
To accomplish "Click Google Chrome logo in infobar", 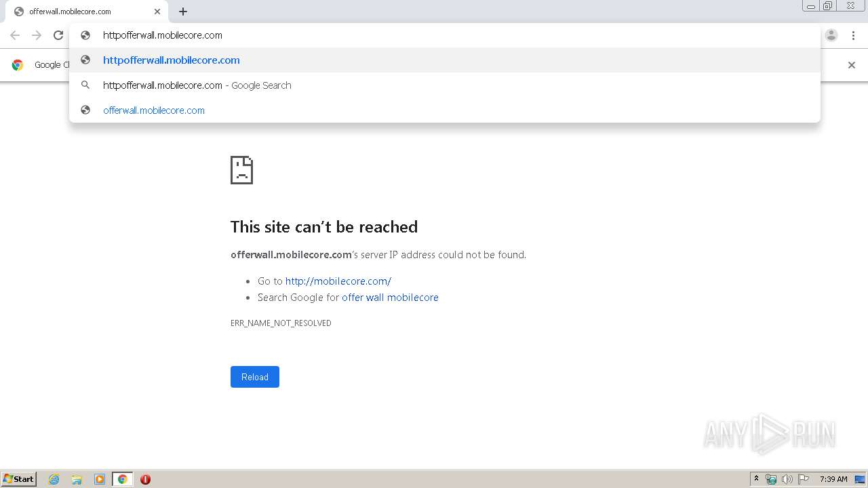I will point(18,65).
